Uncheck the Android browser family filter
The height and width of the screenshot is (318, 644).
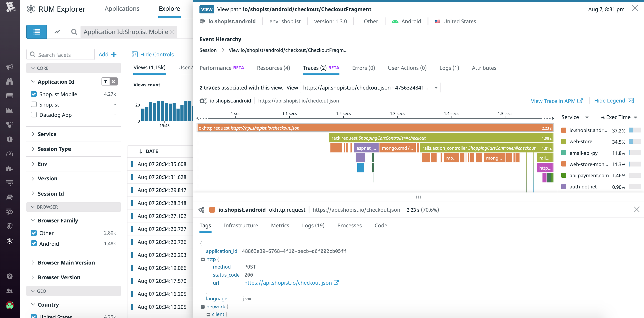34,243
